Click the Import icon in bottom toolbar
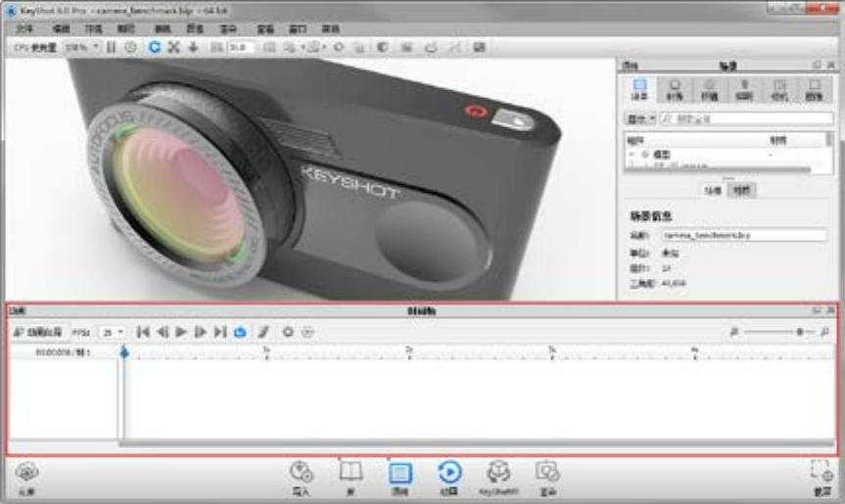The width and height of the screenshot is (845, 504). pos(302,478)
